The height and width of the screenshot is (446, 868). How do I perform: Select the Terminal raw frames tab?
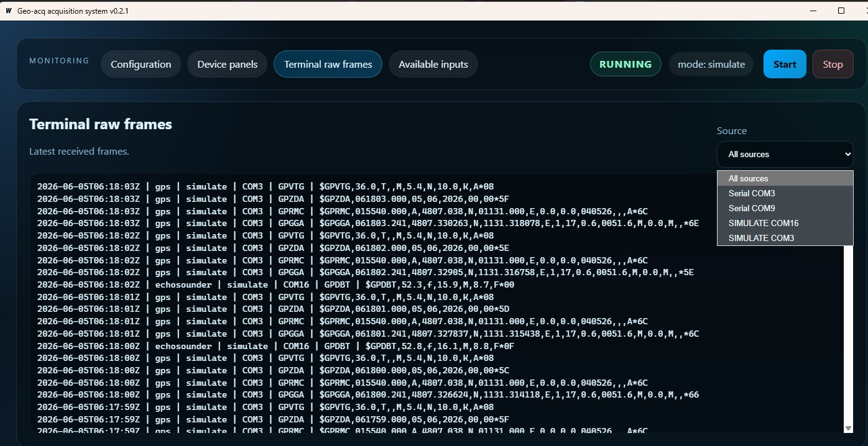(x=328, y=64)
